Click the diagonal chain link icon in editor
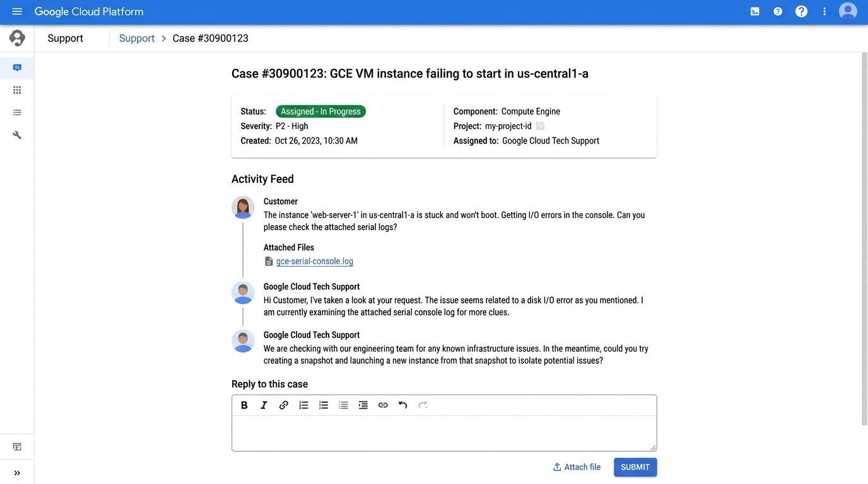Image resolution: width=868 pixels, height=484 pixels. point(284,405)
